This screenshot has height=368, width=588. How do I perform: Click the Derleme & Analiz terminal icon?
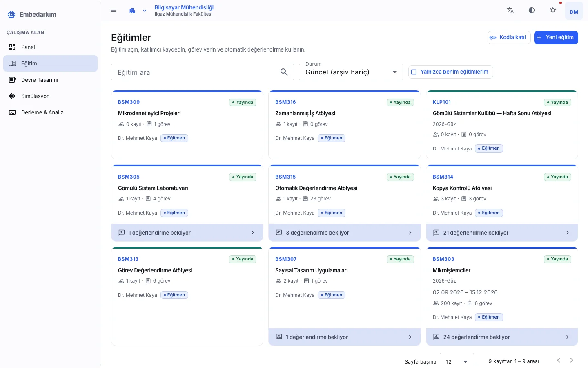tap(12, 112)
